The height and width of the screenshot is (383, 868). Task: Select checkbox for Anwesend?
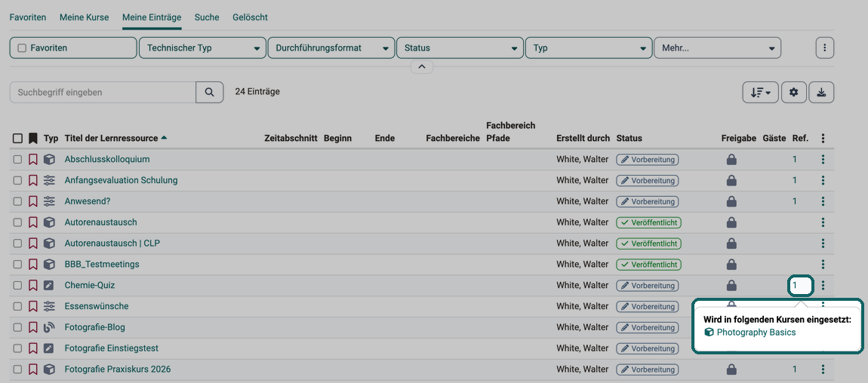click(17, 202)
